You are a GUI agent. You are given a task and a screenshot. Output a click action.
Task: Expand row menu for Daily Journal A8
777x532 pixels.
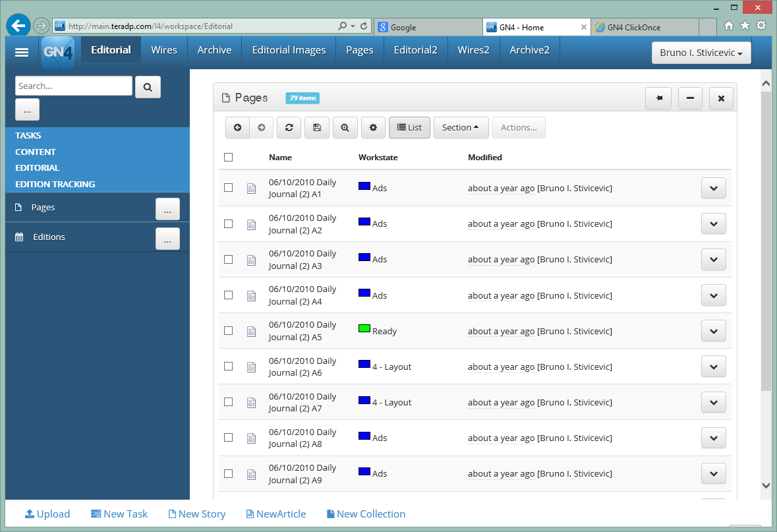tap(714, 438)
